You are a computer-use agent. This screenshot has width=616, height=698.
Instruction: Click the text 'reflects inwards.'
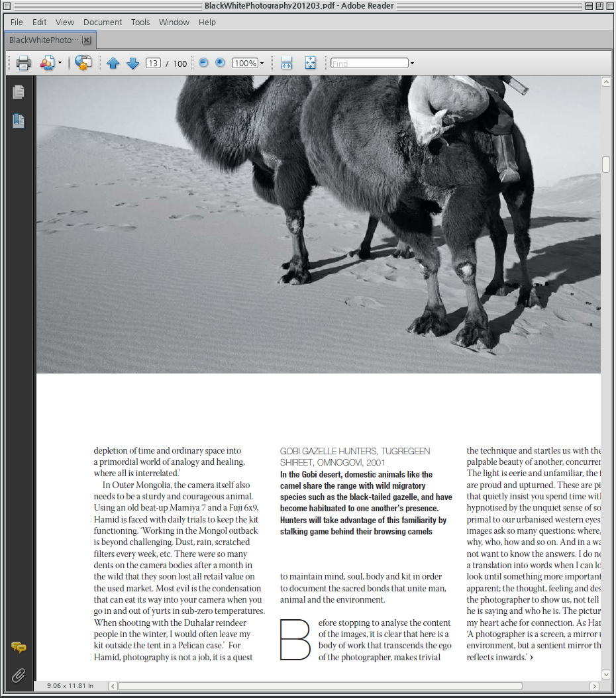coord(497,657)
